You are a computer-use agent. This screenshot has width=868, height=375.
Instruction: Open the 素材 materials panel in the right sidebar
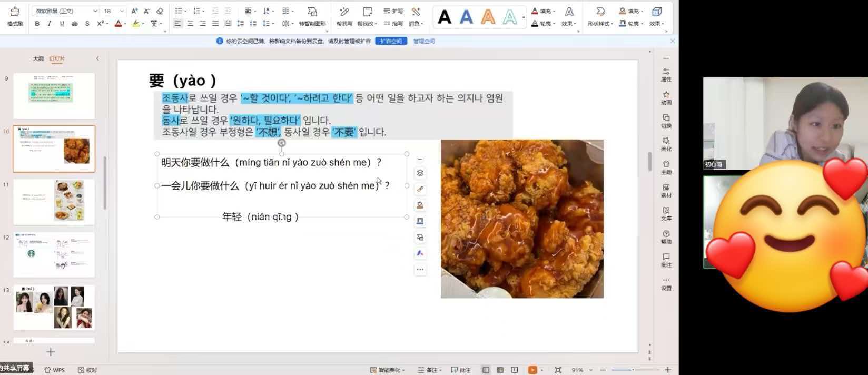coord(666,191)
